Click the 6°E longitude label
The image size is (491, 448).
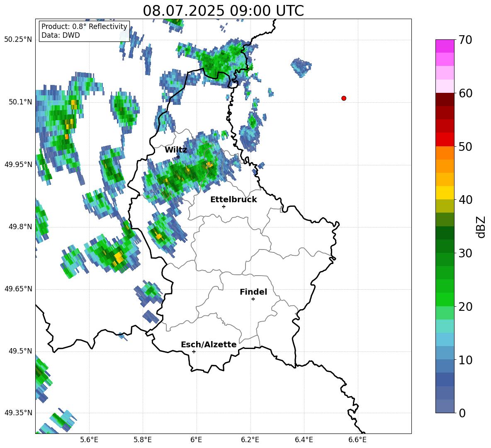pyautogui.click(x=196, y=440)
